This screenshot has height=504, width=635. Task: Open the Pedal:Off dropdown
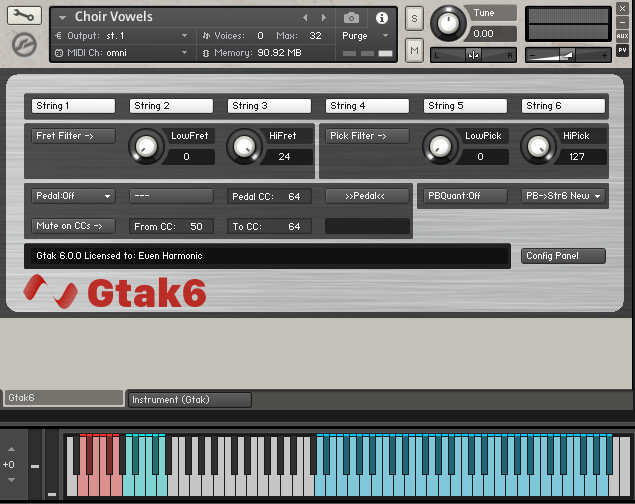[x=73, y=196]
